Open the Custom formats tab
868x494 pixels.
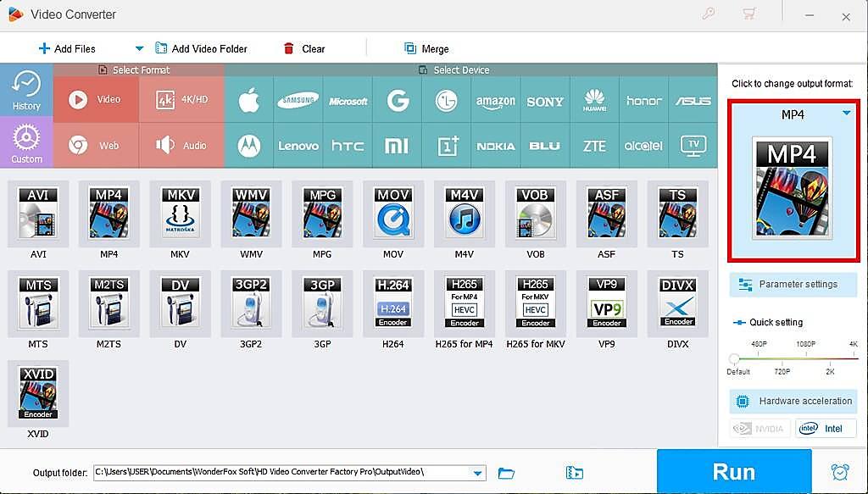pos(26,142)
